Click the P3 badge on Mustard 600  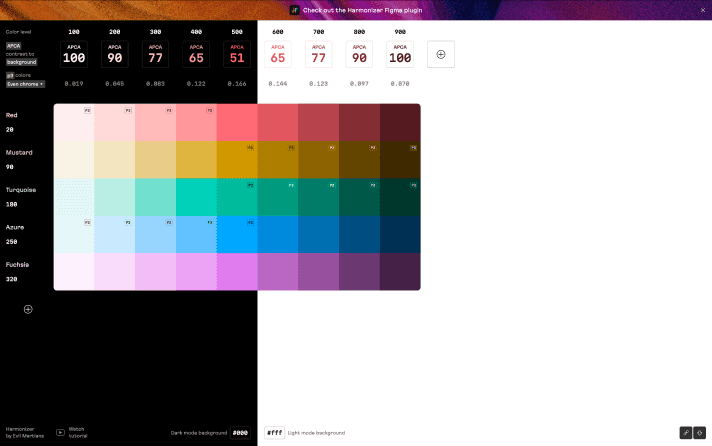291,148
